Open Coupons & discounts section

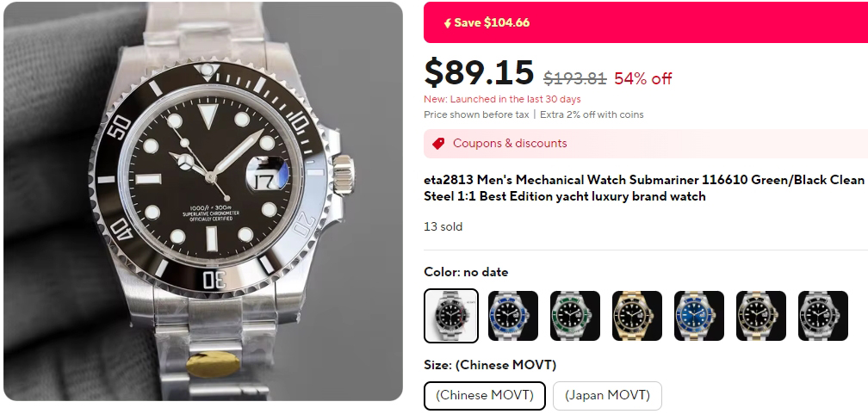[510, 144]
